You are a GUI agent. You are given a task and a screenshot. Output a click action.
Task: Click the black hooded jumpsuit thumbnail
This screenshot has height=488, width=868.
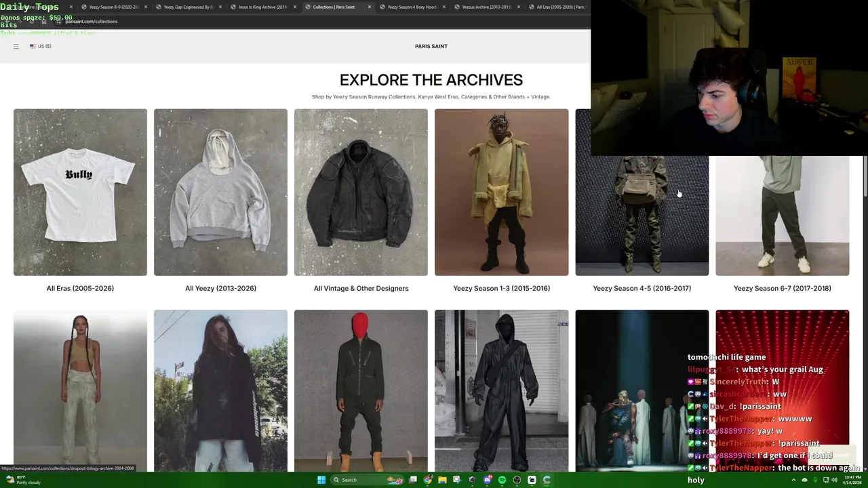coord(501,391)
